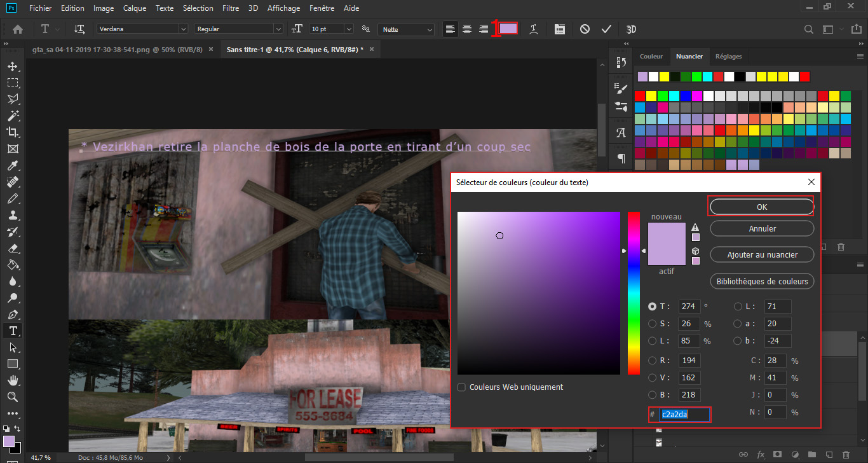Viewport: 868px width, 463px height.
Task: Click Annuler in color picker
Action: coord(762,228)
